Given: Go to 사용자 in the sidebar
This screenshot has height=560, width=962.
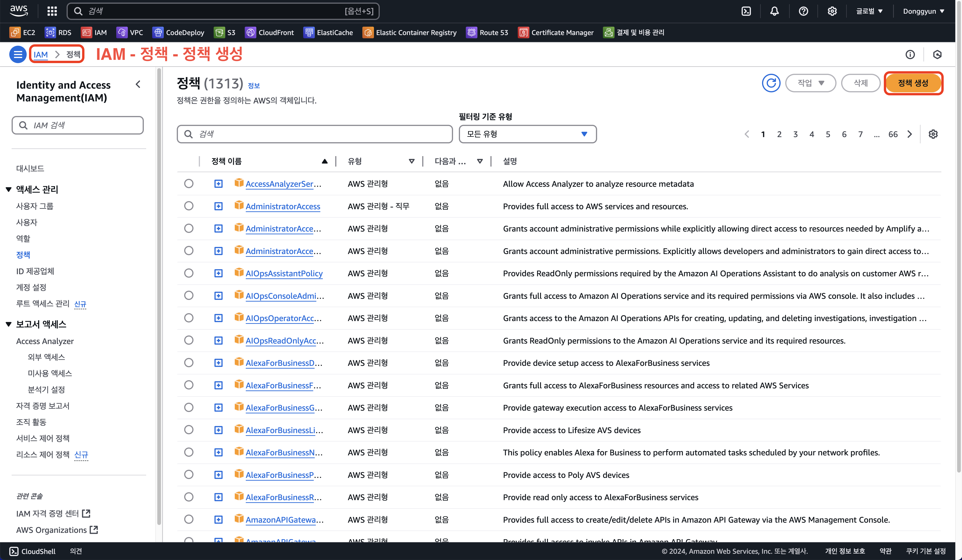Looking at the screenshot, I should tap(27, 222).
